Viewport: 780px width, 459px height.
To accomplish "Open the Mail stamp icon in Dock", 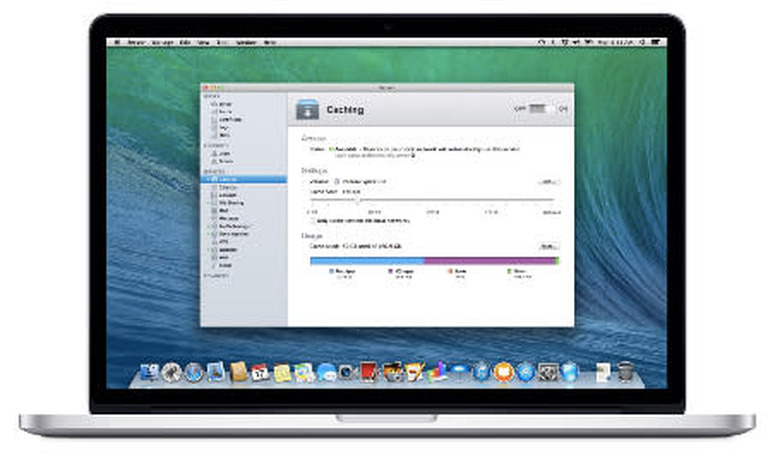I will click(x=216, y=372).
